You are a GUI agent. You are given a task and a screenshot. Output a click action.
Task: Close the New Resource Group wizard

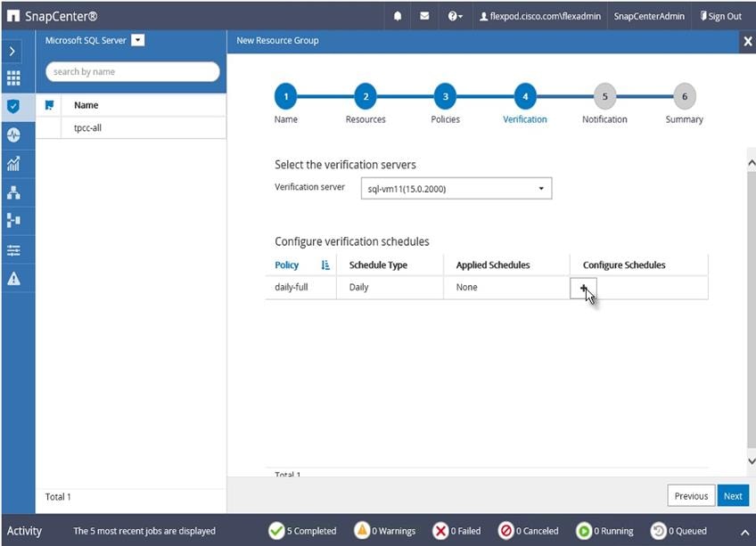tap(747, 42)
